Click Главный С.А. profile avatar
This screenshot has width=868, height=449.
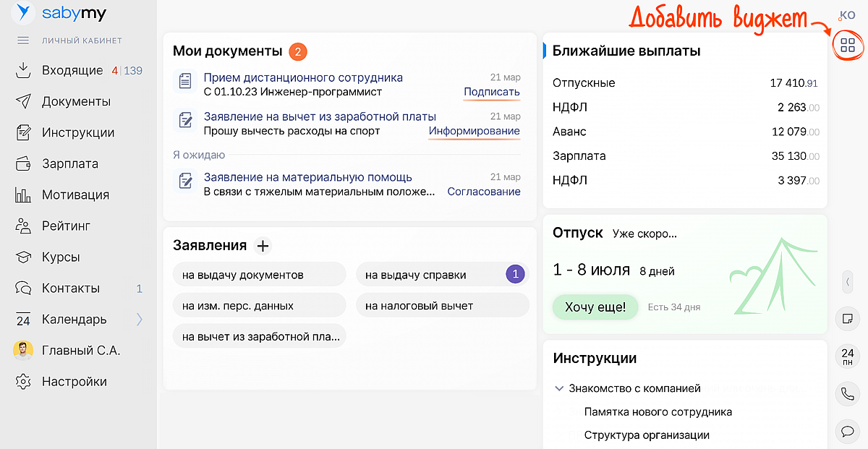[x=23, y=351]
